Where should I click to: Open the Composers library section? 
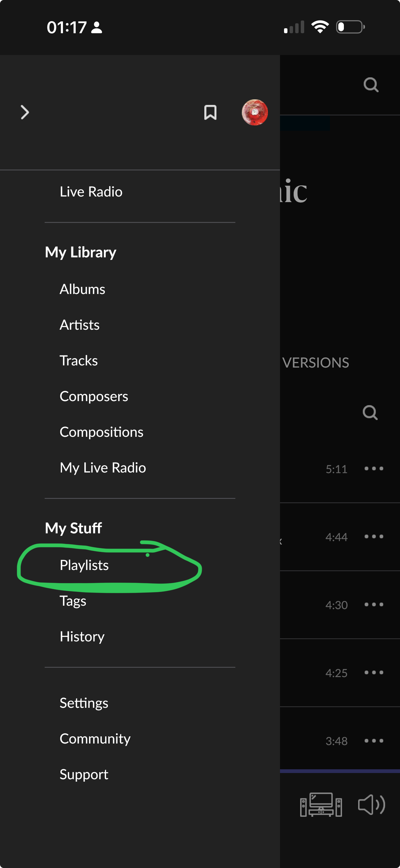click(x=94, y=396)
